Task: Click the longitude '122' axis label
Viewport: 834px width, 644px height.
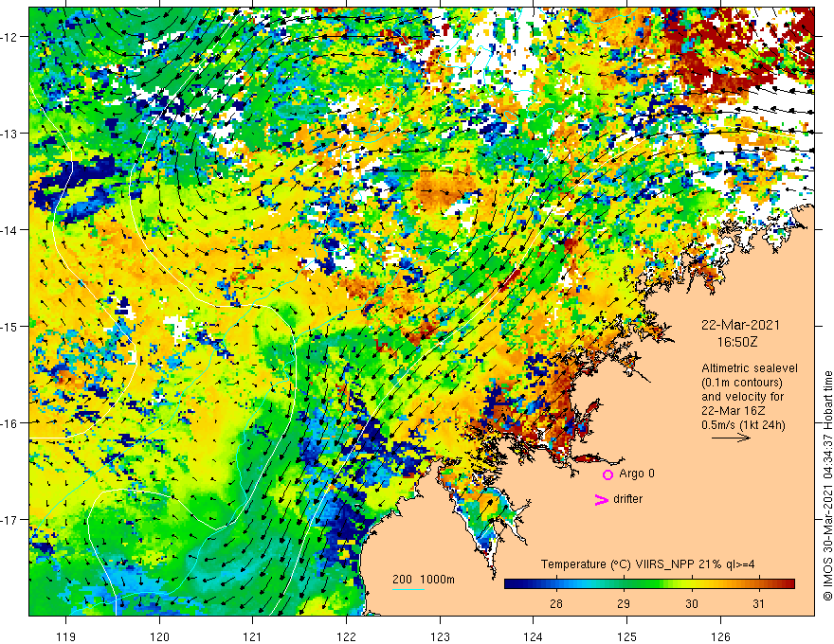Action: 346,636
